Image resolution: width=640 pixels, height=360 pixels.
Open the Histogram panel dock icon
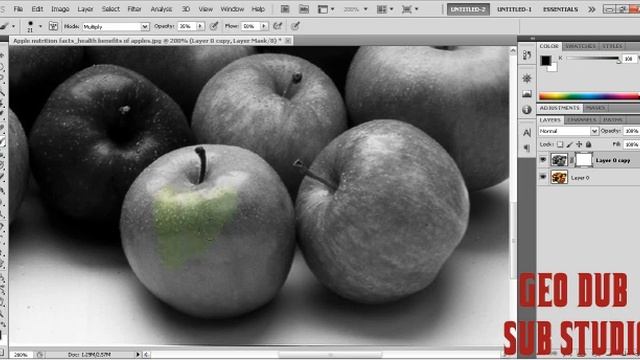tap(527, 94)
